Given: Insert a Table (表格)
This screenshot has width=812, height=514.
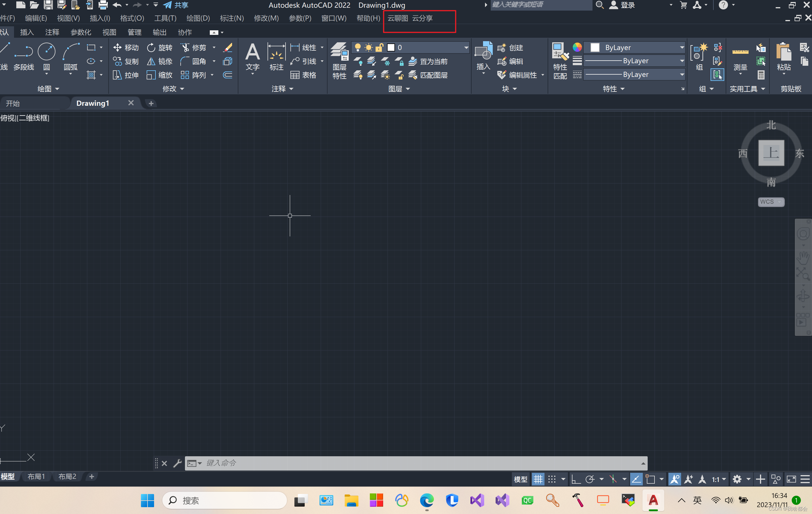Looking at the screenshot, I should pyautogui.click(x=303, y=75).
